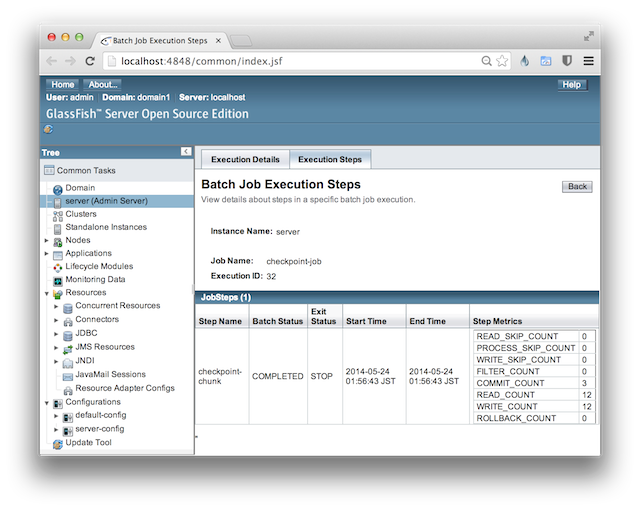Open the Monitoring Data icon
Screen dimensions: 640x510
(58, 280)
